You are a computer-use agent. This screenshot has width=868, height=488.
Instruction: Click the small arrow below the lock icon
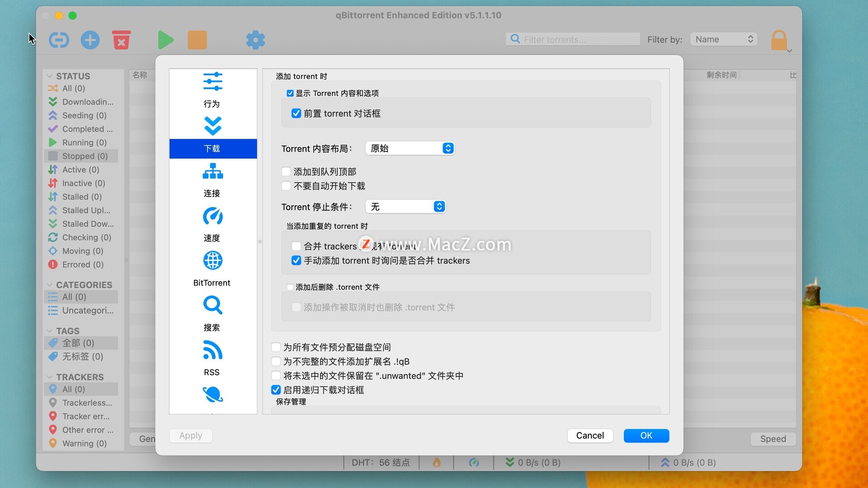click(789, 51)
